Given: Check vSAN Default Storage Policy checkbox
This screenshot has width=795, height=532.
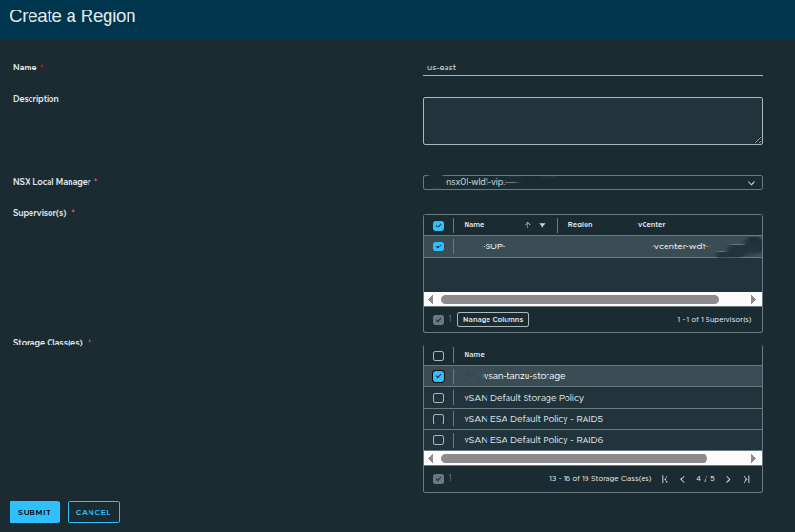Looking at the screenshot, I should [x=439, y=398].
